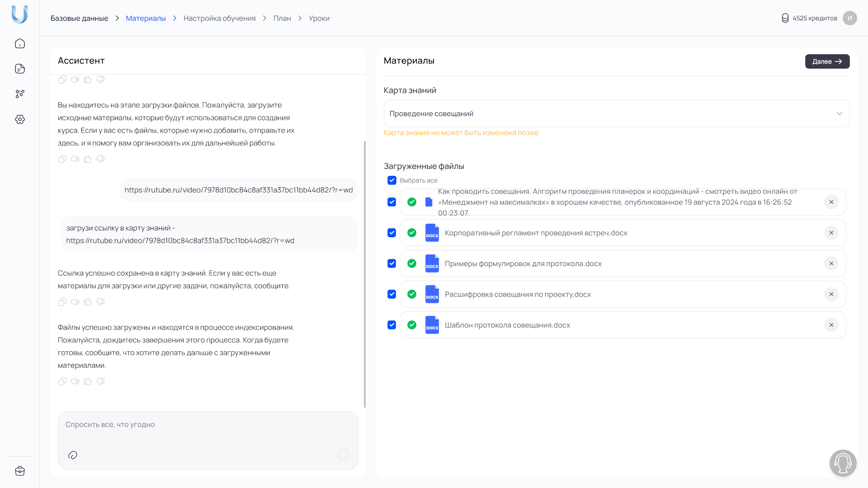Open settings gear in sidebar

(20, 119)
